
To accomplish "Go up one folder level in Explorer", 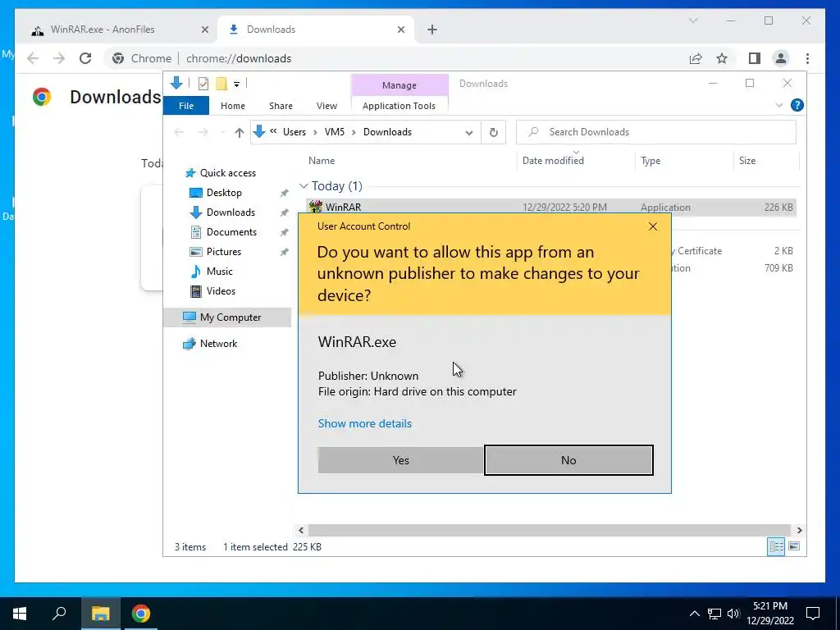I will click(239, 132).
